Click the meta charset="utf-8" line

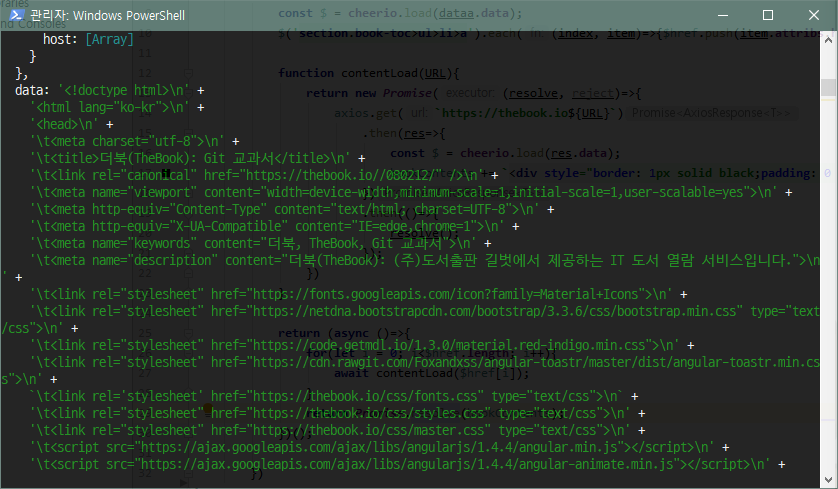coord(134,142)
